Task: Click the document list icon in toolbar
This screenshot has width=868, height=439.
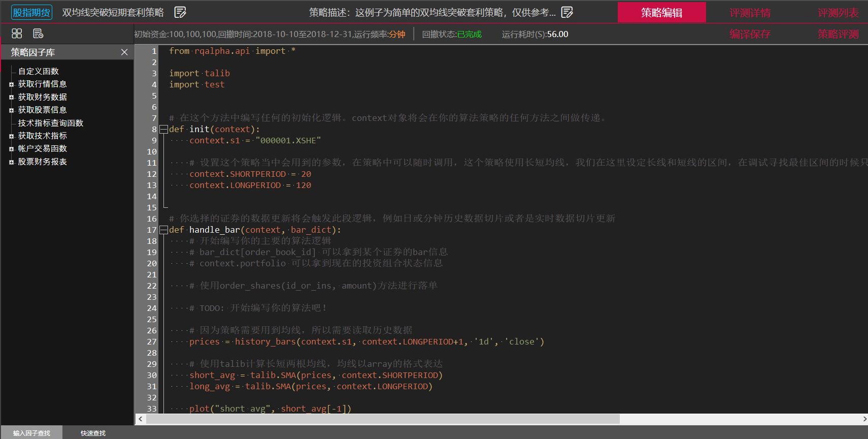Action: [x=38, y=34]
